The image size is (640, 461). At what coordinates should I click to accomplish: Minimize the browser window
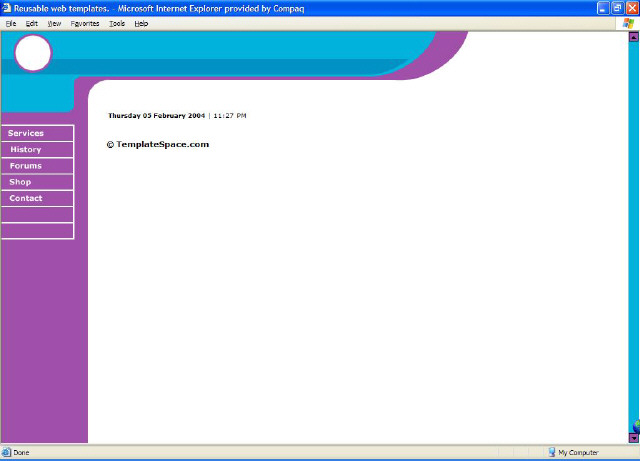(603, 8)
